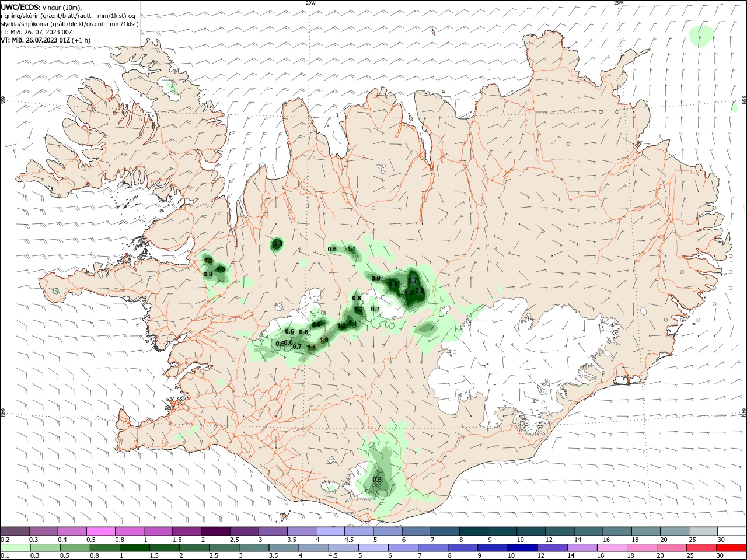Pick light violet 14–16 rain legend swatch
747x560 pixels.
582,548
